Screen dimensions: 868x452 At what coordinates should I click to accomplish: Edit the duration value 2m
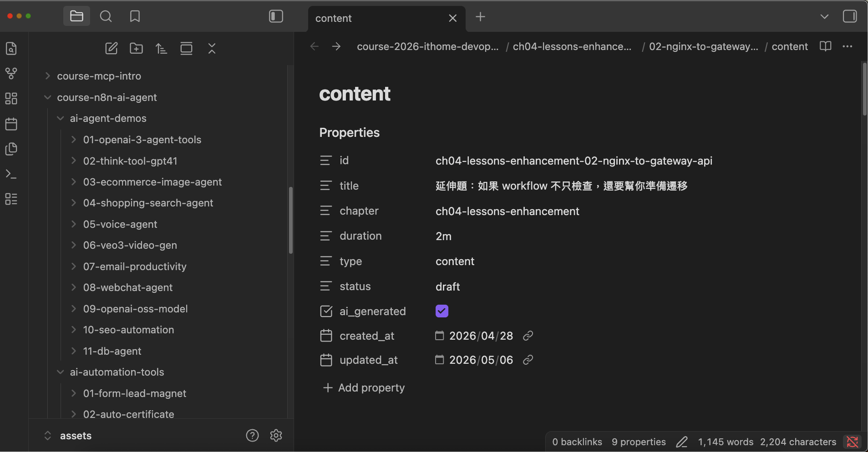click(444, 236)
